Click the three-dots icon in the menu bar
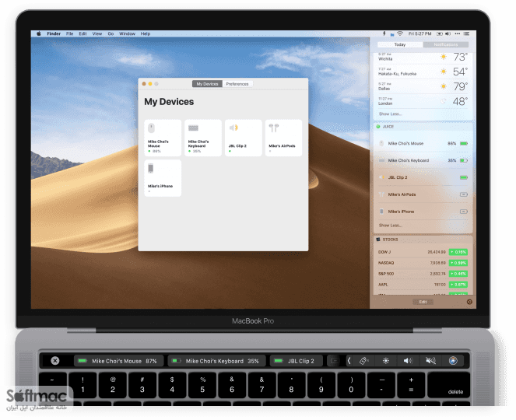 pyautogui.click(x=458, y=33)
